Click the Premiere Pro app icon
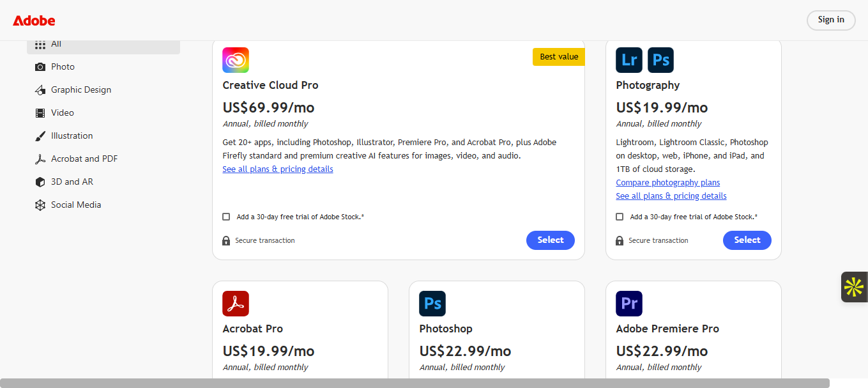Viewport: 868px width, 388px height. (629, 304)
